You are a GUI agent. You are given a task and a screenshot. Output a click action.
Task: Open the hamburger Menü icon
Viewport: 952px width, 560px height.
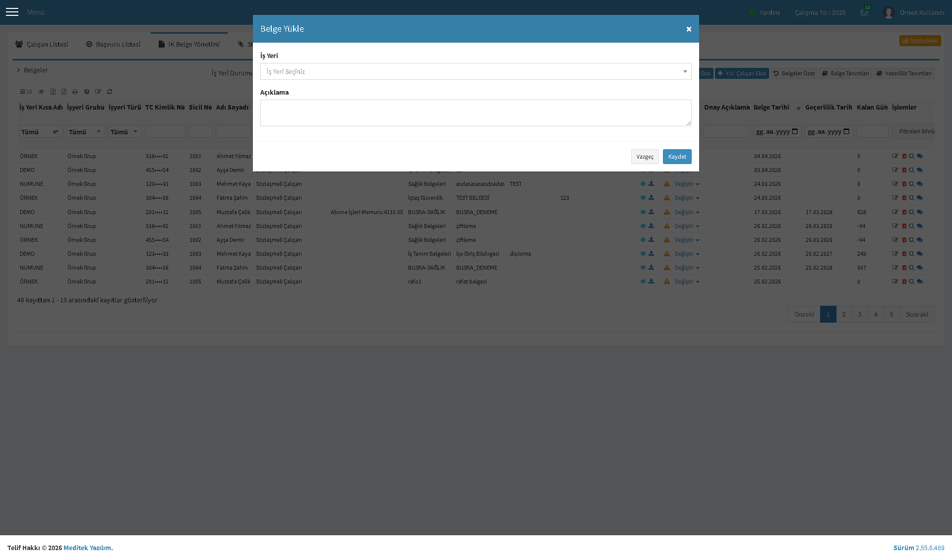[x=12, y=12]
